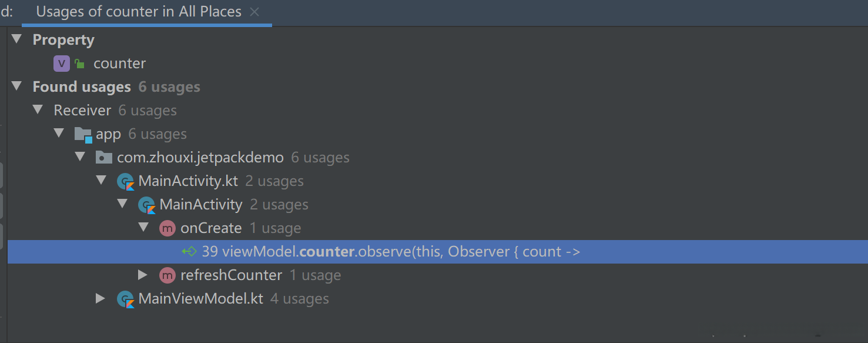Click the green read-usage arrow icon

(x=189, y=252)
